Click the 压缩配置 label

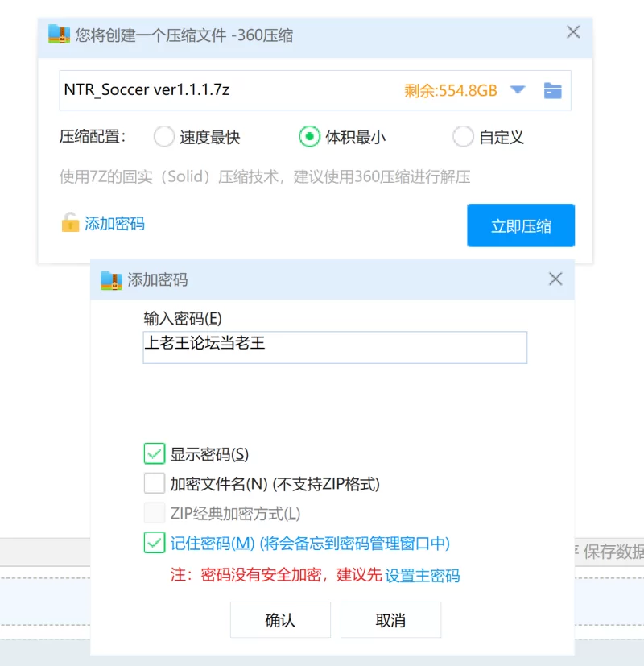tap(93, 137)
